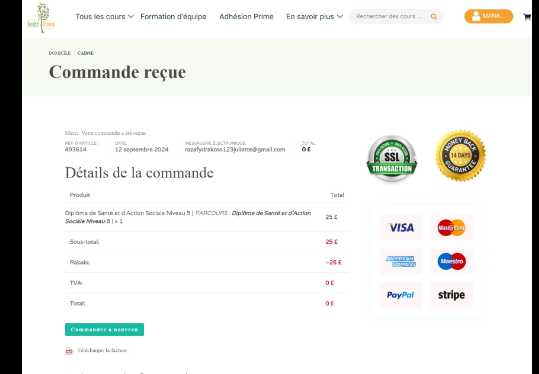Expand the Tous les cours menu
The height and width of the screenshot is (374, 539).
(x=104, y=16)
